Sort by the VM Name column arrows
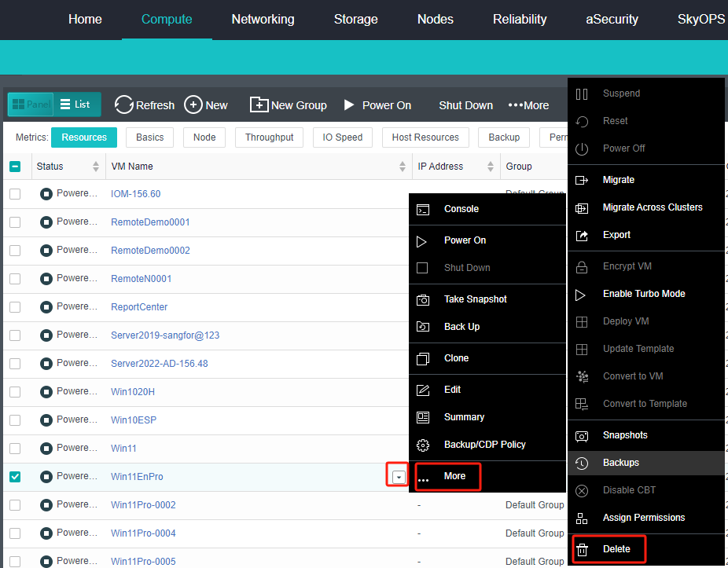The height and width of the screenshot is (568, 728). [402, 167]
